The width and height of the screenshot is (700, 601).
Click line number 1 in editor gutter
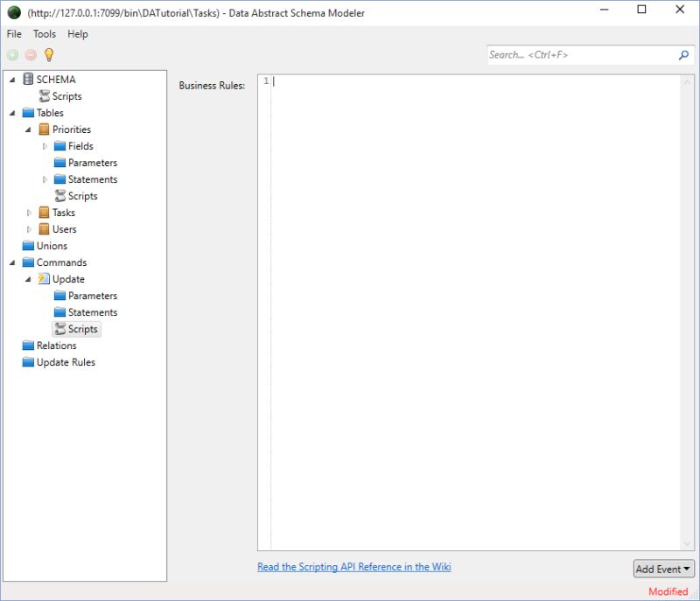(266, 80)
